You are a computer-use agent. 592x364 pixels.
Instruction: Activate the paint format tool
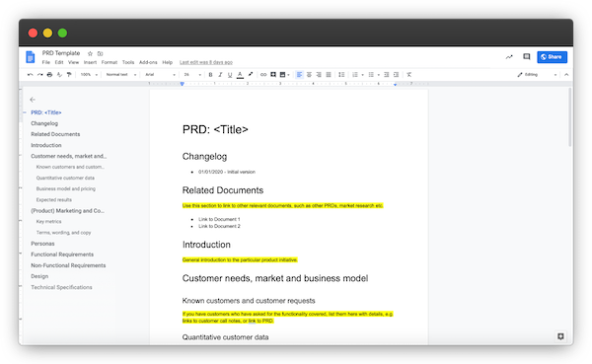point(69,75)
